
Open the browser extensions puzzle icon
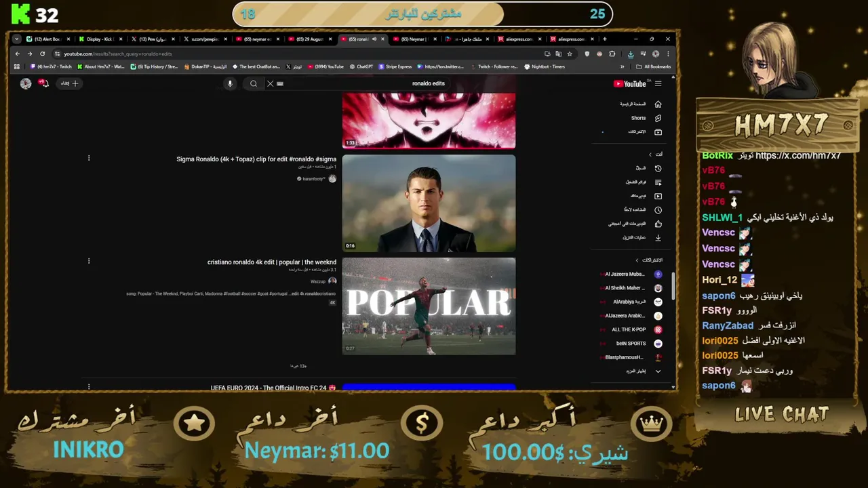point(612,54)
